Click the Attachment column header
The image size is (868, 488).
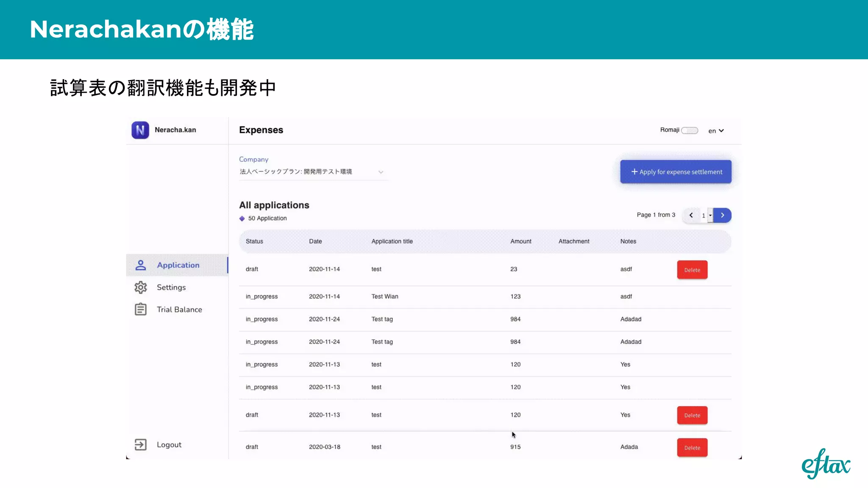coord(574,241)
